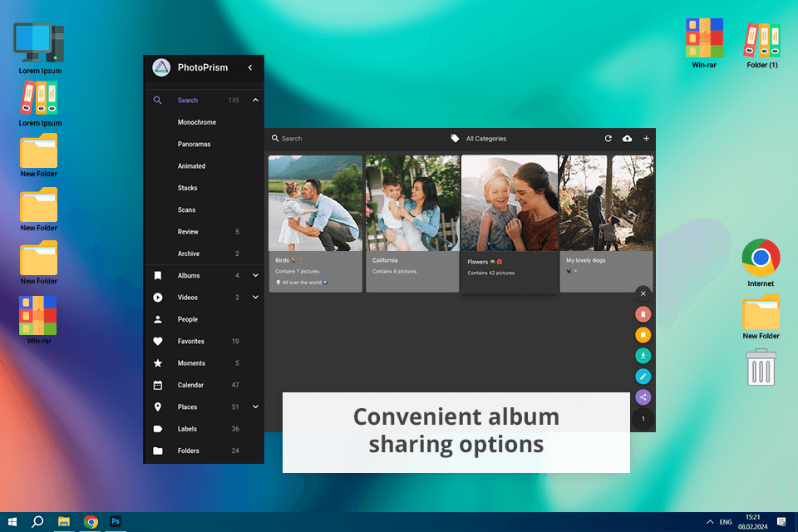Reload albums with the refresh icon
Screen dimensions: 798x532
tap(608, 139)
